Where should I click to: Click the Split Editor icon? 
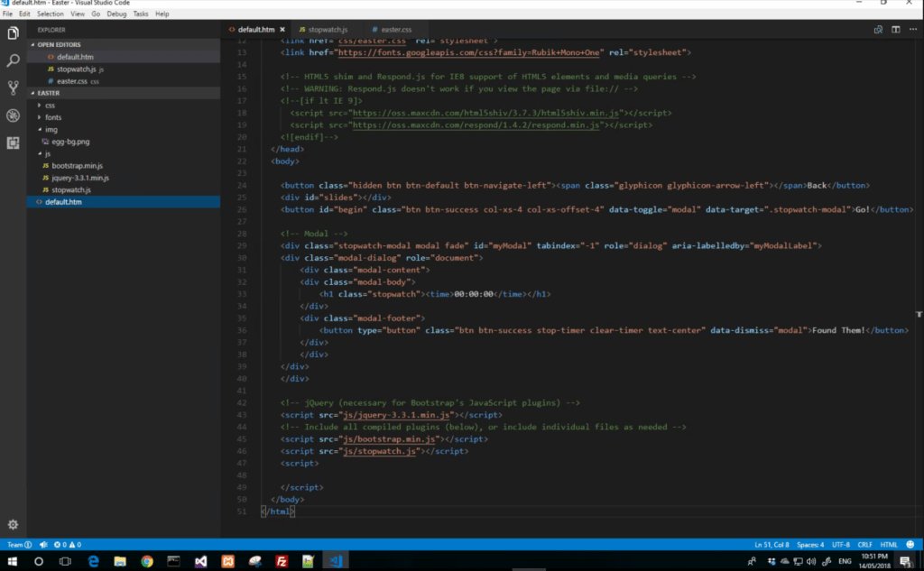(x=896, y=30)
